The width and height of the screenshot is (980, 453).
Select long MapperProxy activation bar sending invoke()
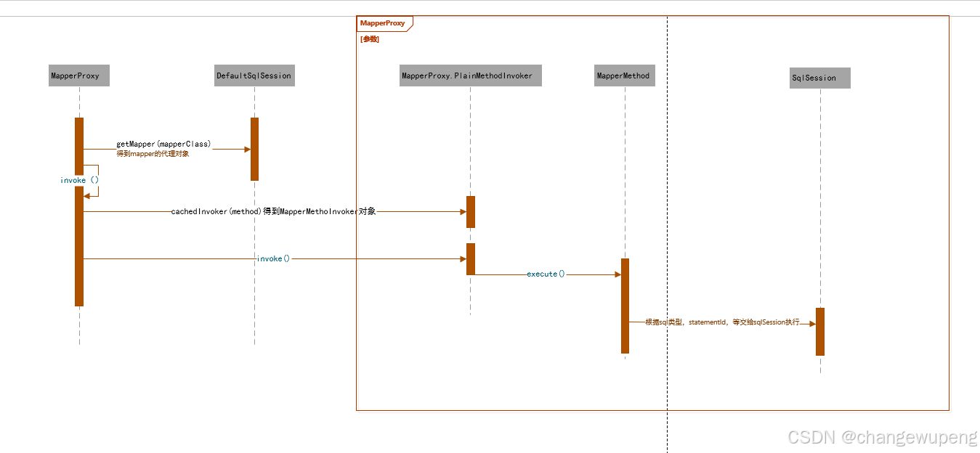(79, 246)
